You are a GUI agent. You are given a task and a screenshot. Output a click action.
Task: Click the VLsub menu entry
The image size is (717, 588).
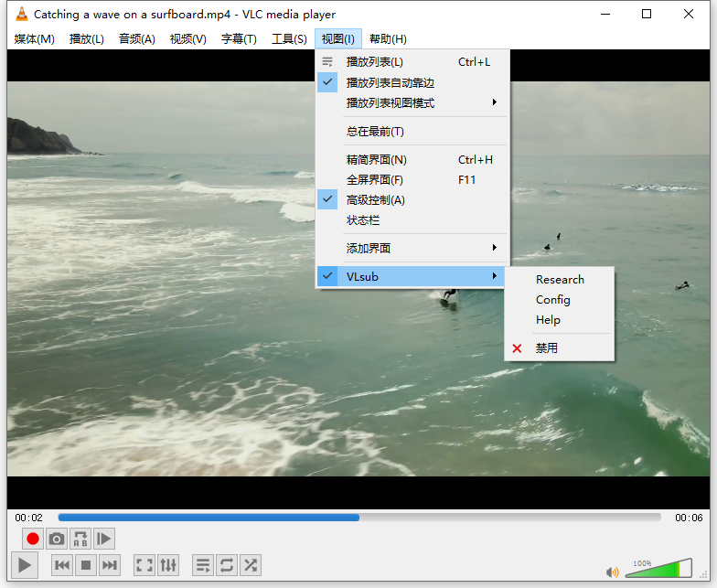[412, 276]
